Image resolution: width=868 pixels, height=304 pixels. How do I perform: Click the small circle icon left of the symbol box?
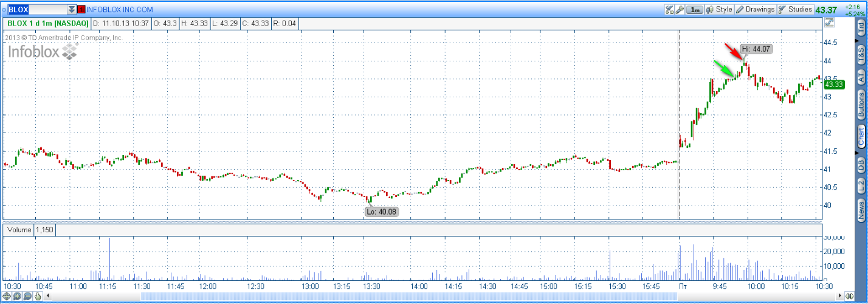(x=4, y=10)
